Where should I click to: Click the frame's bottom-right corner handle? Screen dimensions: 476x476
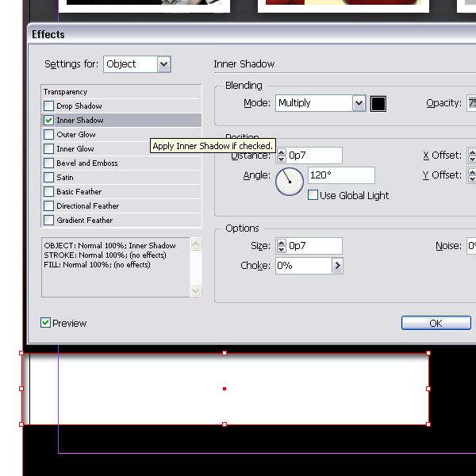tap(428, 424)
